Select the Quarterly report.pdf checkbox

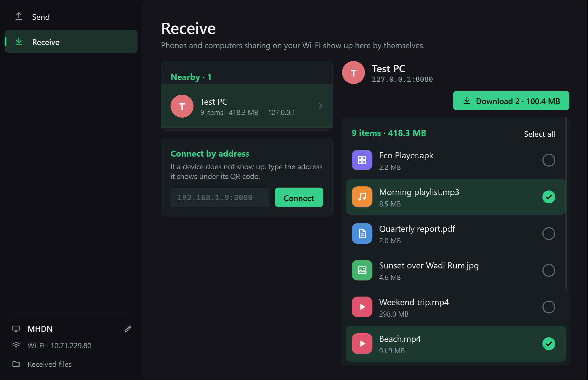(x=548, y=233)
